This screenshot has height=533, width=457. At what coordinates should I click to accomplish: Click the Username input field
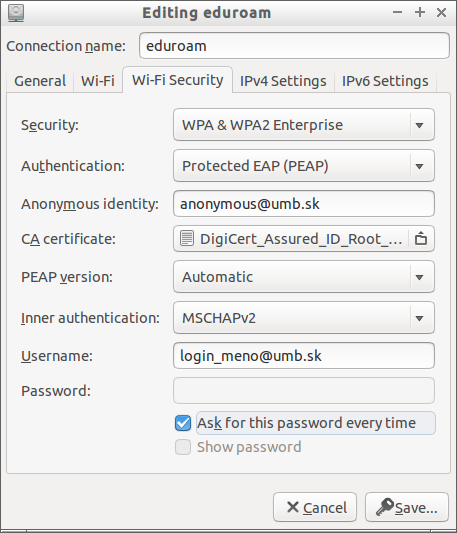(x=304, y=356)
